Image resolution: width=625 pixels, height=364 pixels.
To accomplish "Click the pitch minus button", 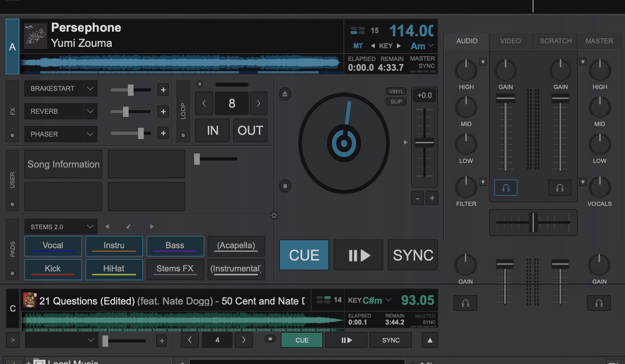I will [x=417, y=198].
